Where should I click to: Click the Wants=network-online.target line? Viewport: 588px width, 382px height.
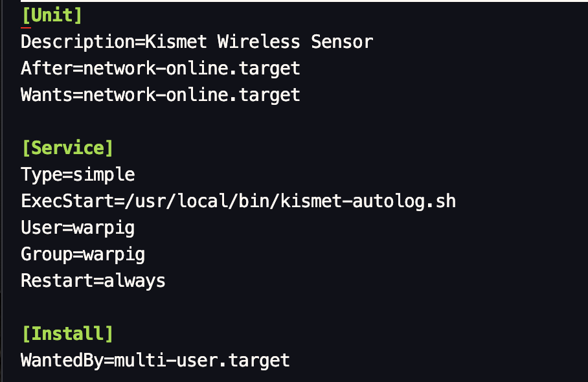coord(161,95)
